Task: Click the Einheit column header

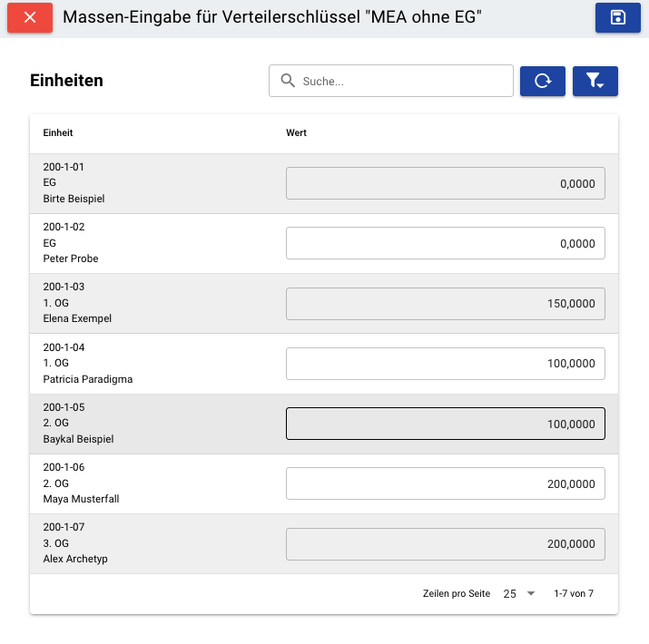Action: point(58,132)
